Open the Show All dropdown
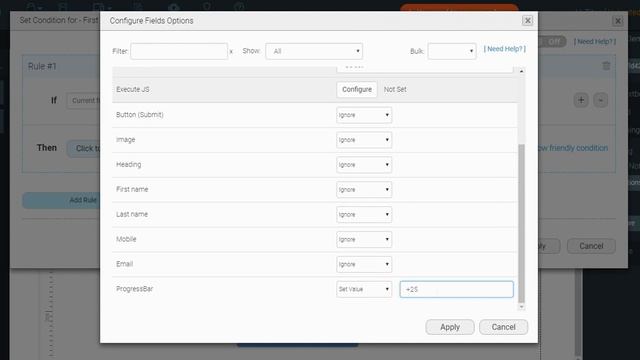This screenshot has height=360, width=640. (314, 51)
